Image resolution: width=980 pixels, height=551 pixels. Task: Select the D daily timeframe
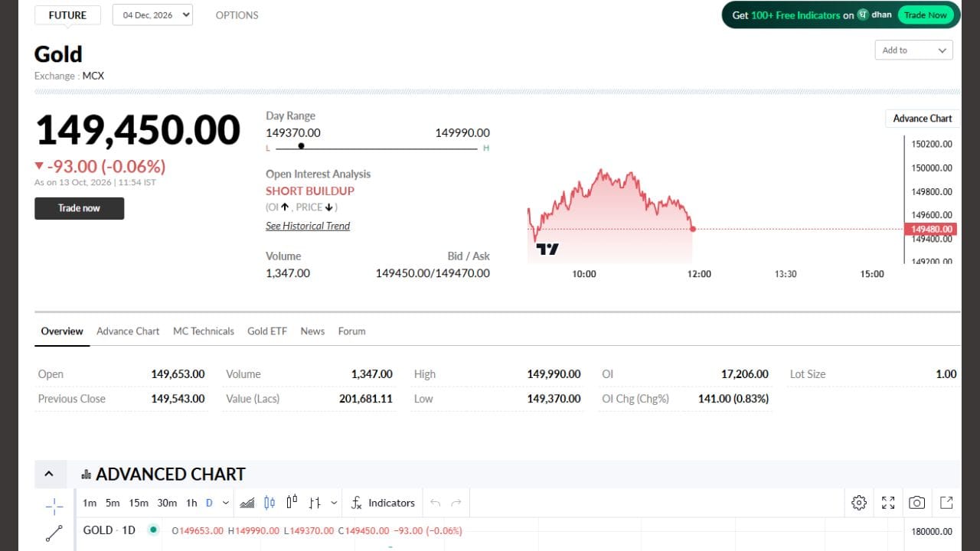209,503
